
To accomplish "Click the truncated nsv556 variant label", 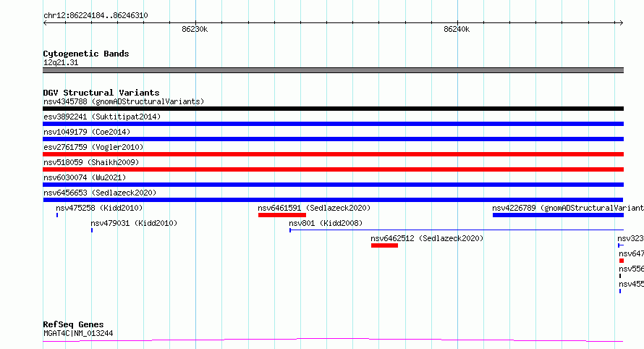I will pyautogui.click(x=631, y=269).
